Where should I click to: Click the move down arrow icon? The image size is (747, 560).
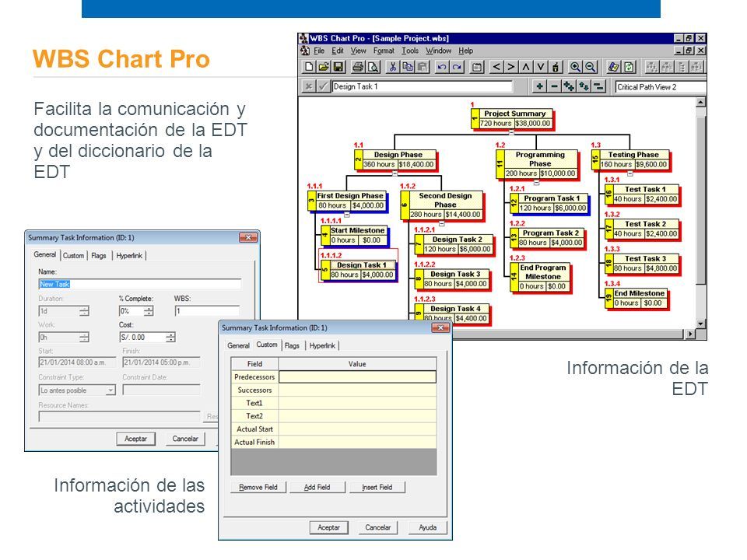pyautogui.click(x=541, y=67)
